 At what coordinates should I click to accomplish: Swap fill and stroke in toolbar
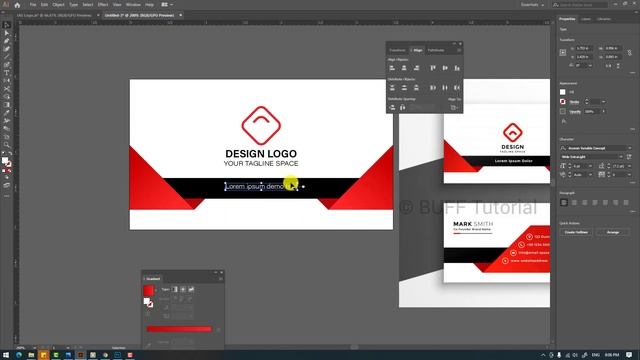(x=10, y=154)
